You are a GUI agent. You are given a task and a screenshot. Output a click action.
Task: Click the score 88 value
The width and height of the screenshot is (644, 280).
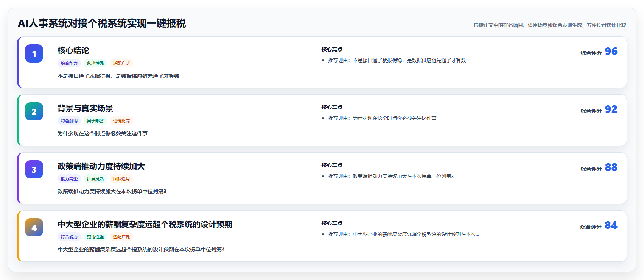pyautogui.click(x=611, y=167)
